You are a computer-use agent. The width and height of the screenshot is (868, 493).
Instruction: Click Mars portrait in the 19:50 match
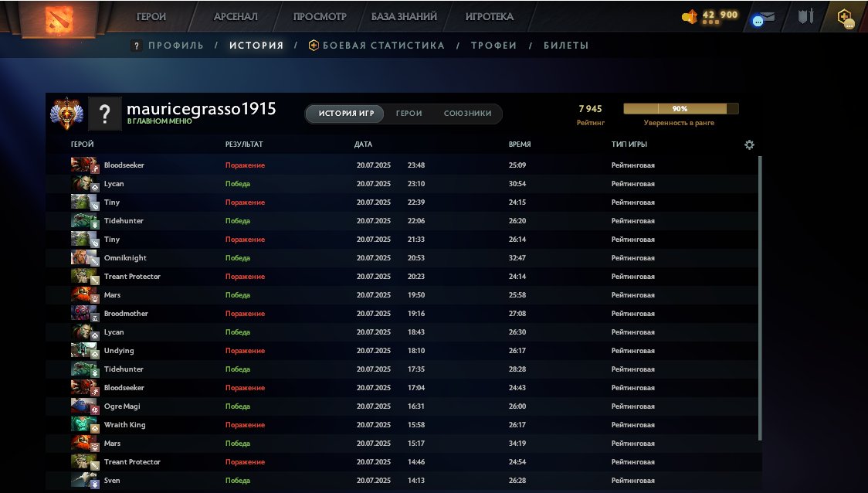[x=85, y=295]
